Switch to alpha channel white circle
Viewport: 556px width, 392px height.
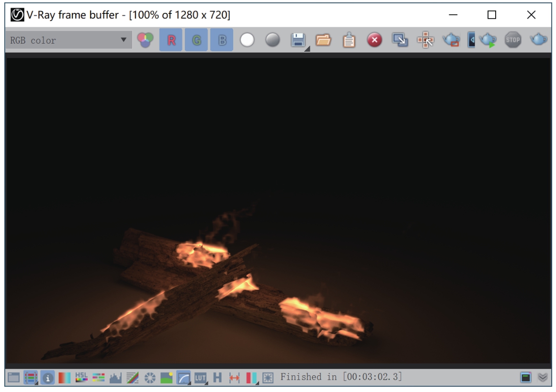click(247, 41)
